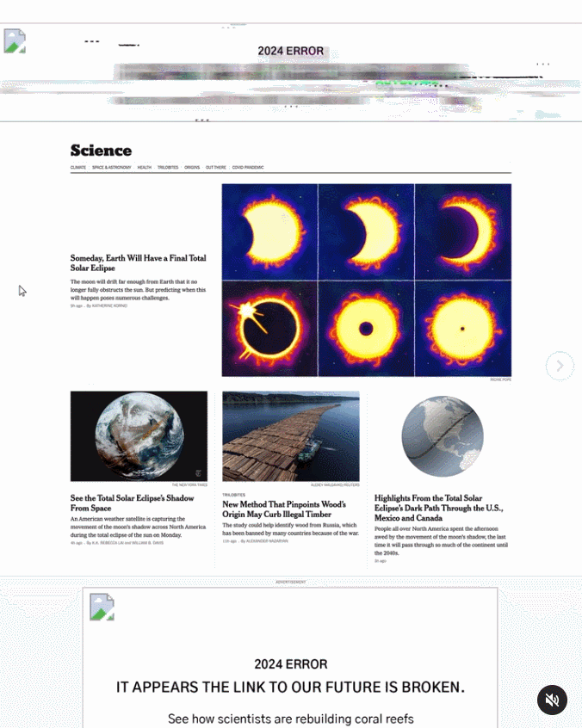
Task: Go to next slide with the arrow
Action: (560, 366)
